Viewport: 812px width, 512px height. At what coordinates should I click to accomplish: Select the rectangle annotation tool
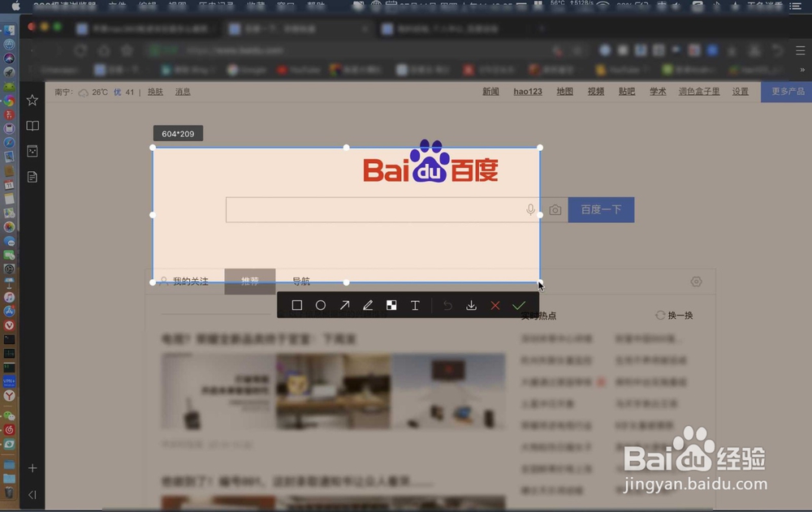click(x=296, y=306)
